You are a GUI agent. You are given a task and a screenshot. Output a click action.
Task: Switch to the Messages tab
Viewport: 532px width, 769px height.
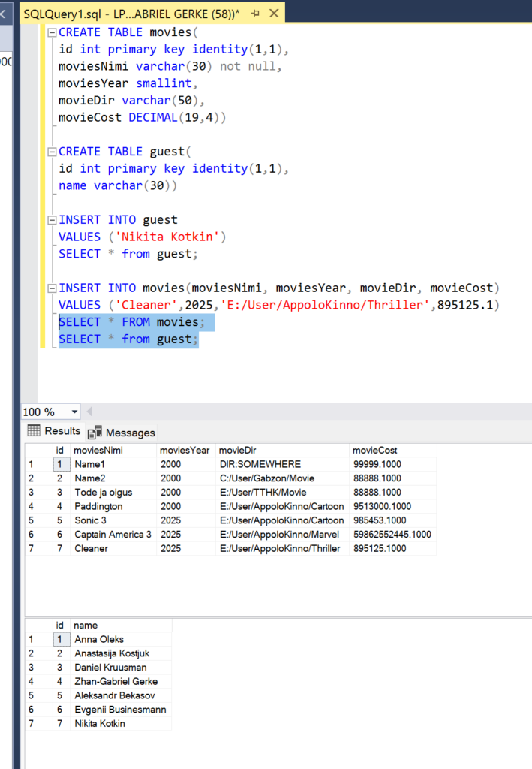pos(122,433)
